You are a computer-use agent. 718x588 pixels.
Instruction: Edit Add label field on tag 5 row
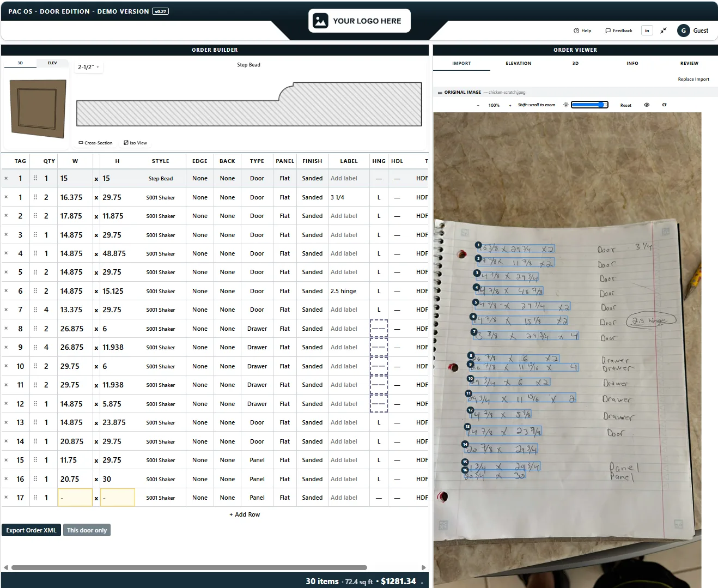(349, 272)
